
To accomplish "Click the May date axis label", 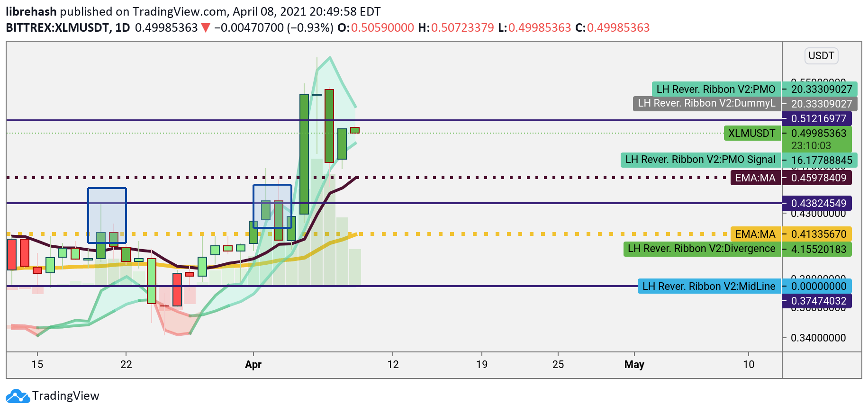I will point(634,364).
